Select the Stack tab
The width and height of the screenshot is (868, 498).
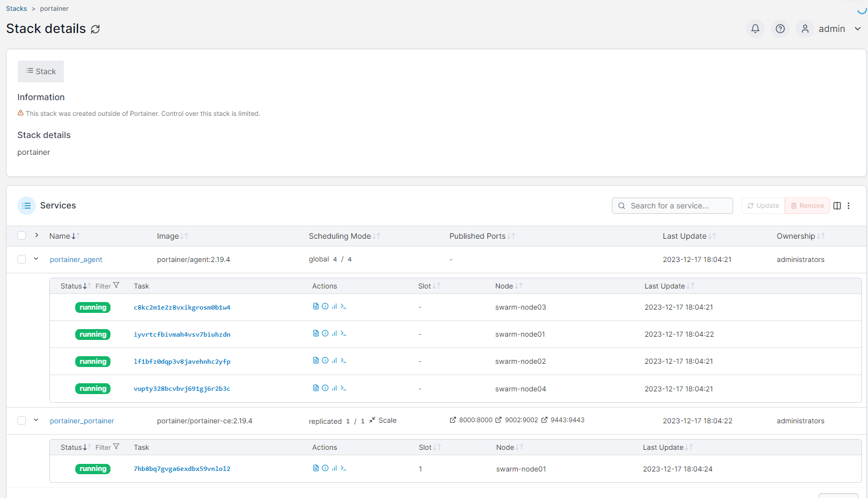pos(41,71)
